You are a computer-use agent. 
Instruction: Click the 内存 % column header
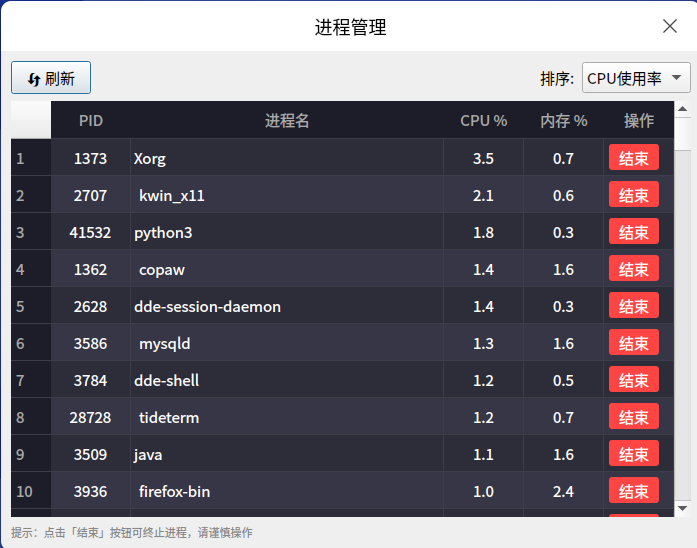tap(563, 120)
